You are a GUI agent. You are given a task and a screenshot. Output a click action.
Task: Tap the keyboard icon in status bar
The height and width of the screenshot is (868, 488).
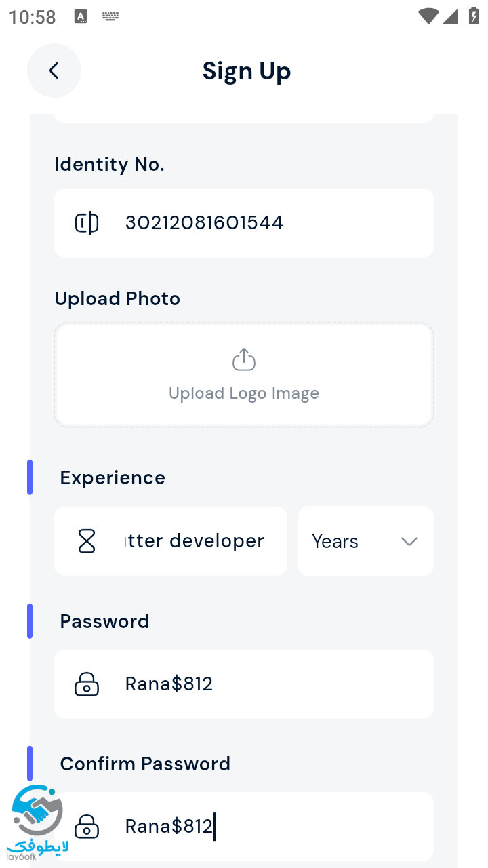pos(110,16)
